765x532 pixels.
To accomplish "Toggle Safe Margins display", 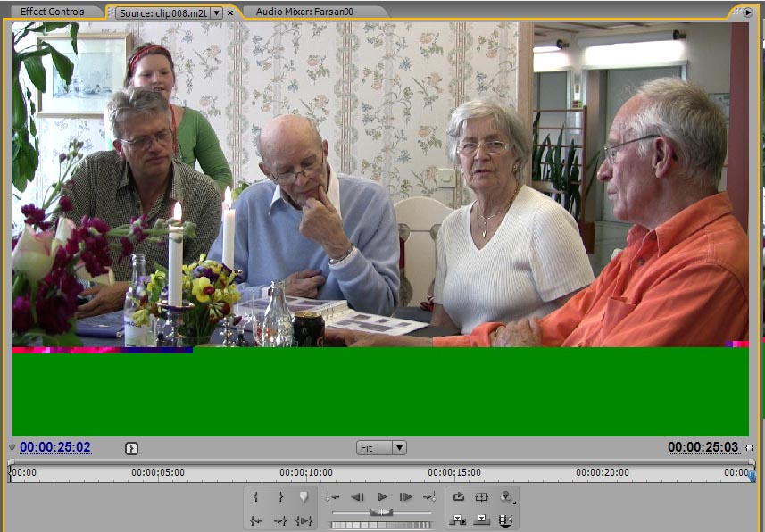I will (481, 497).
